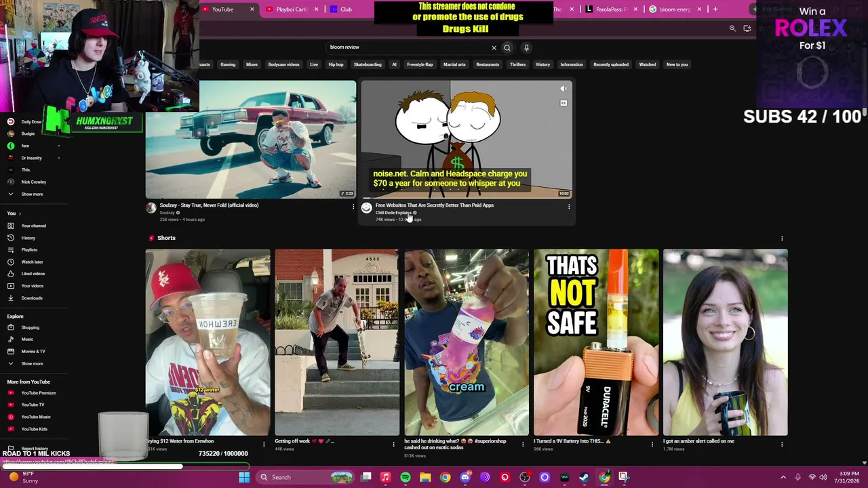Toggle captions on the video preview
Screen dimensions: 868x488
point(564,103)
